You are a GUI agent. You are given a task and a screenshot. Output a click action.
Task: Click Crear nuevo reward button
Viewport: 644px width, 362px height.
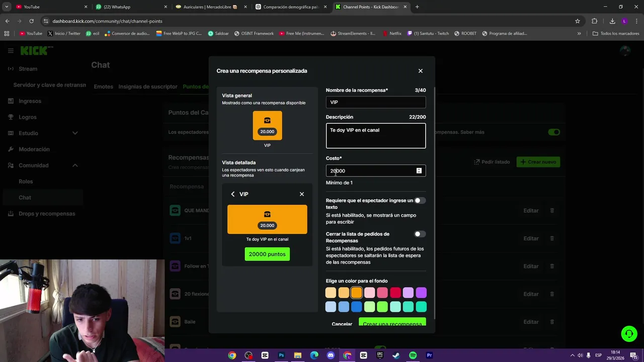(538, 162)
